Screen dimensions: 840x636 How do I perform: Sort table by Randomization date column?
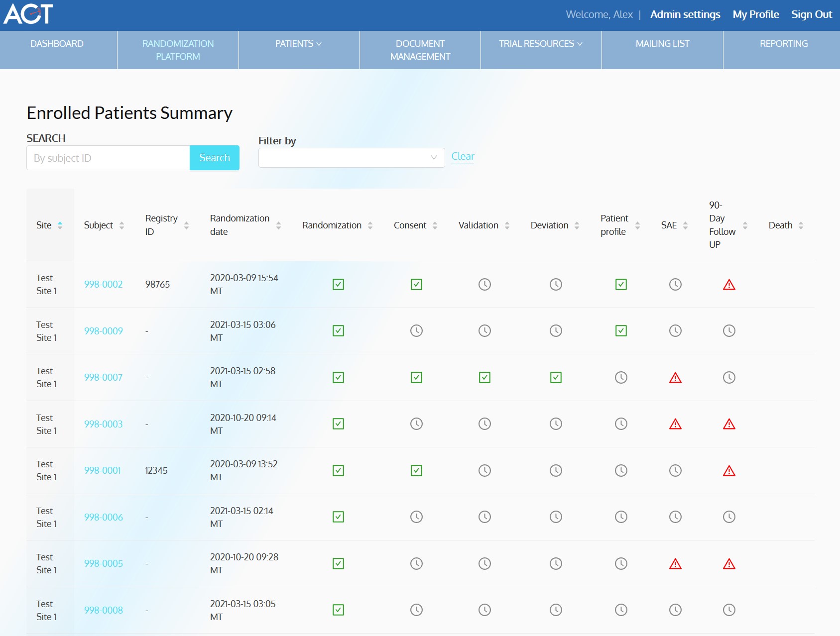click(278, 225)
